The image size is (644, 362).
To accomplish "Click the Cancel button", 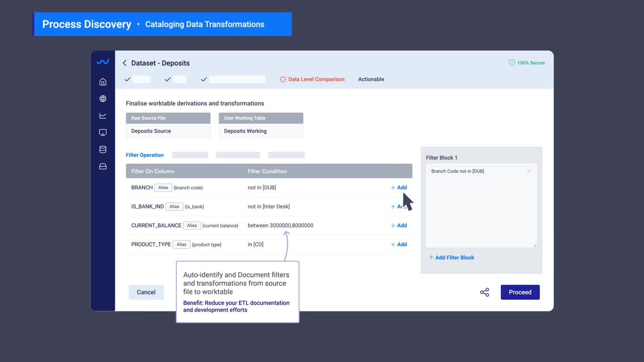I will point(146,292).
